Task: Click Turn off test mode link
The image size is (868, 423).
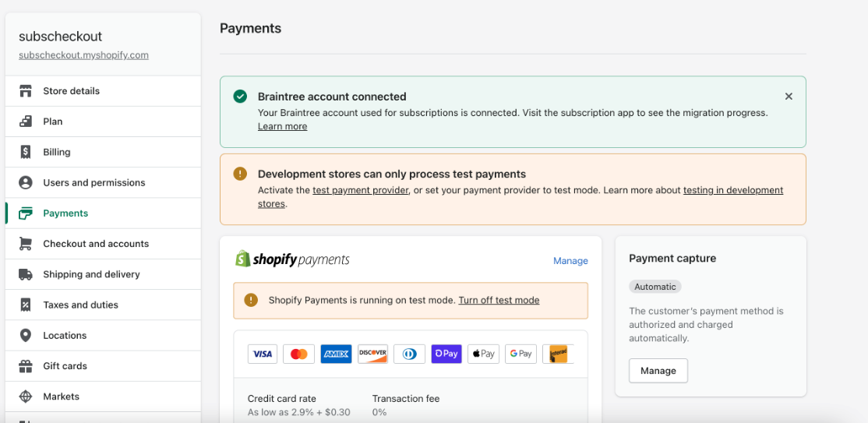Action: coord(499,300)
